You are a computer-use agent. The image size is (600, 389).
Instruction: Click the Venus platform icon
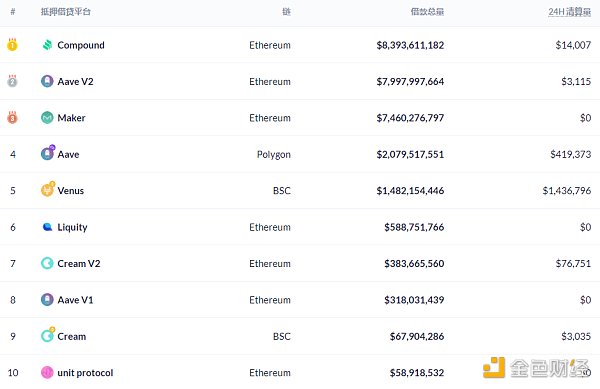(48, 189)
